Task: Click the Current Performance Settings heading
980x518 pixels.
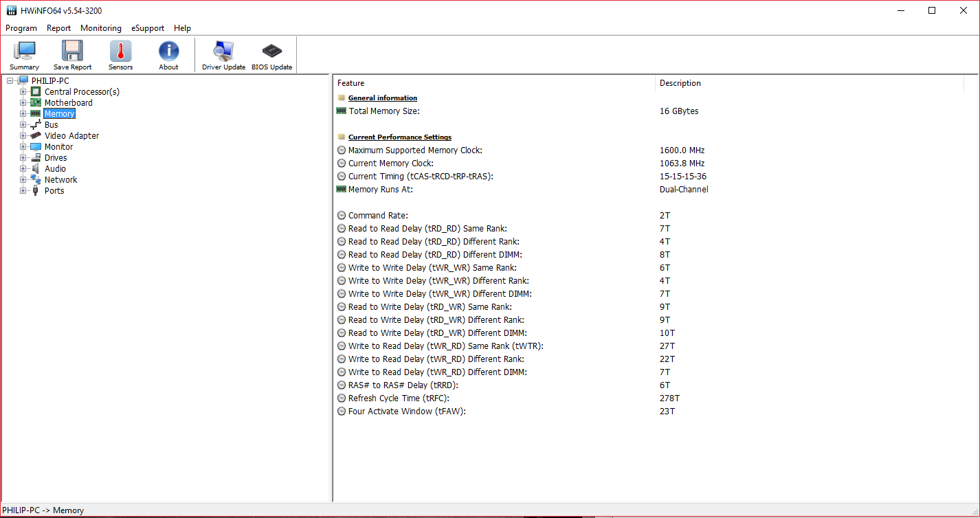Action: coord(399,137)
